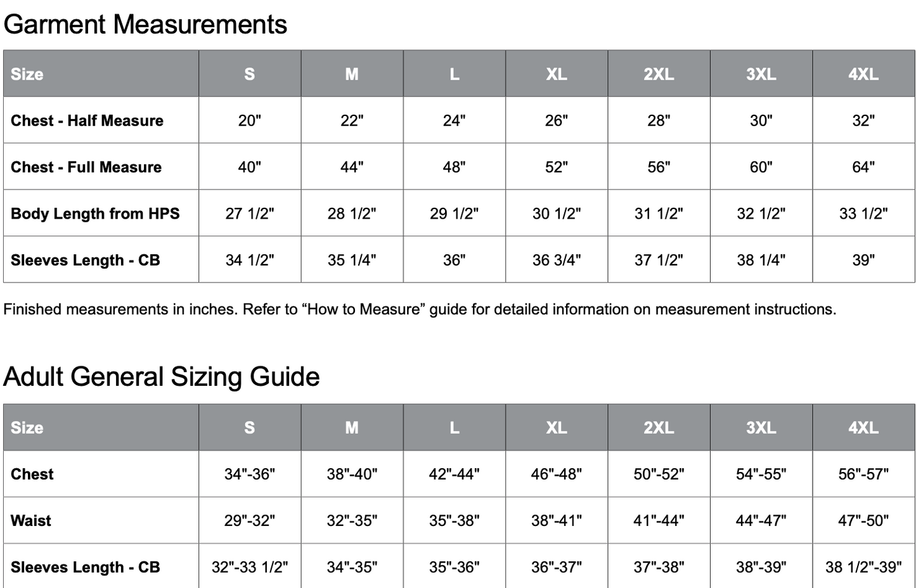Select the 38"-41" waist sizing cell

556,521
